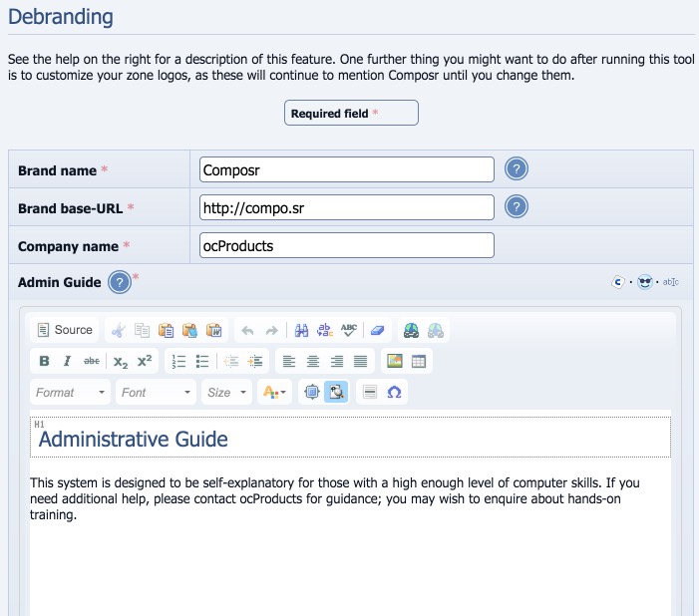Justify the text alignment

point(360,361)
